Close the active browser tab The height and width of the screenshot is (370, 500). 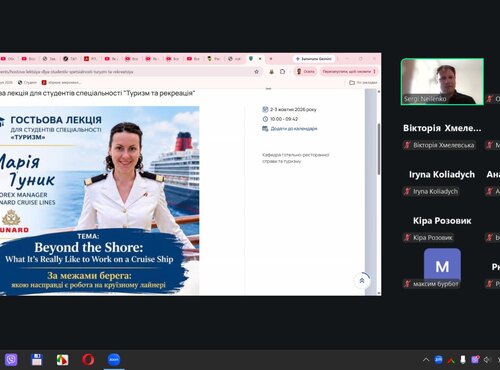click(260, 59)
